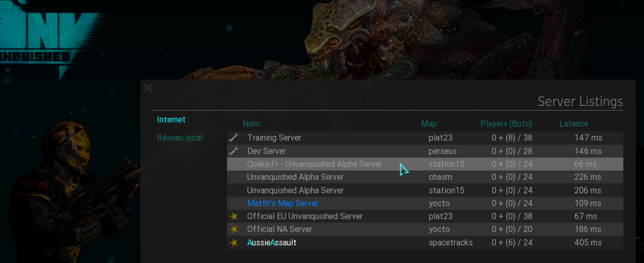Switch to the Internet server list
The height and width of the screenshot is (263, 644).
click(171, 119)
